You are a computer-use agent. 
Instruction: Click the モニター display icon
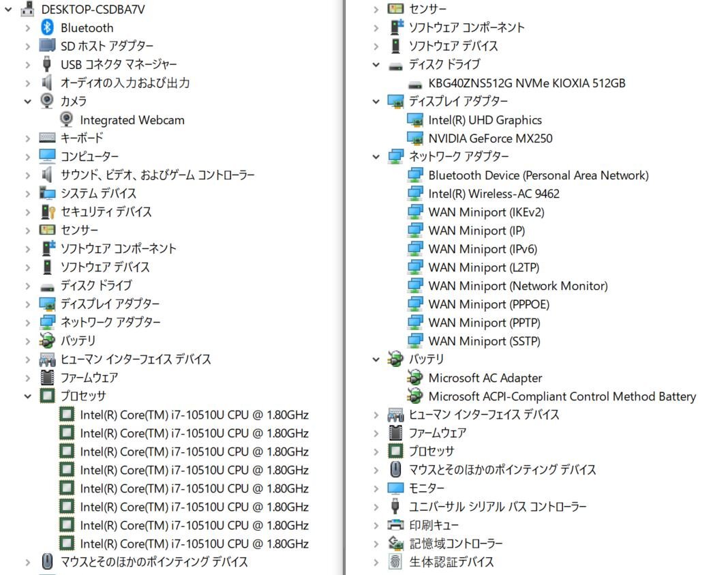coord(395,488)
